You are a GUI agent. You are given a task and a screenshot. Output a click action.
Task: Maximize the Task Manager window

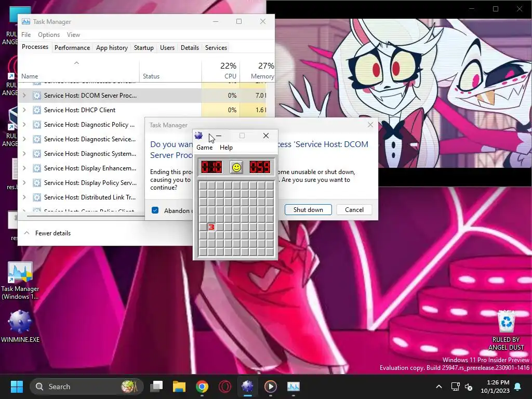coord(239,21)
